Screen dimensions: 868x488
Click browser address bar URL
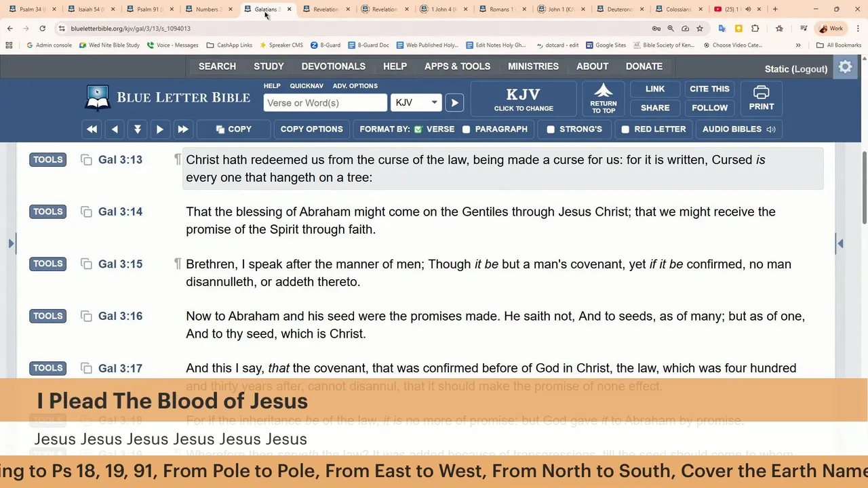coord(130,28)
